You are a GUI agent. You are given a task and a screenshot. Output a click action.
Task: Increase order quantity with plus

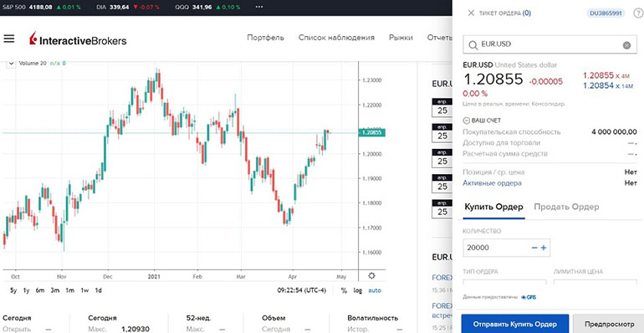pyautogui.click(x=544, y=248)
